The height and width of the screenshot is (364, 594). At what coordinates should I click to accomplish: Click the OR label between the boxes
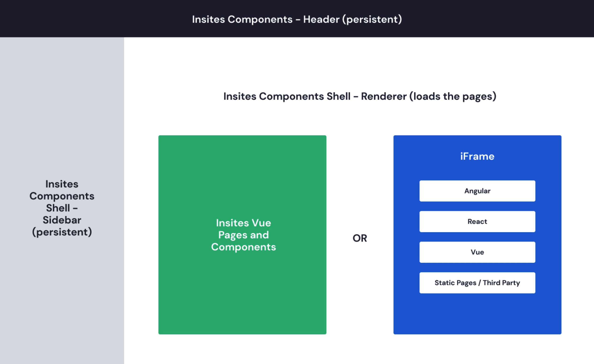tap(360, 238)
